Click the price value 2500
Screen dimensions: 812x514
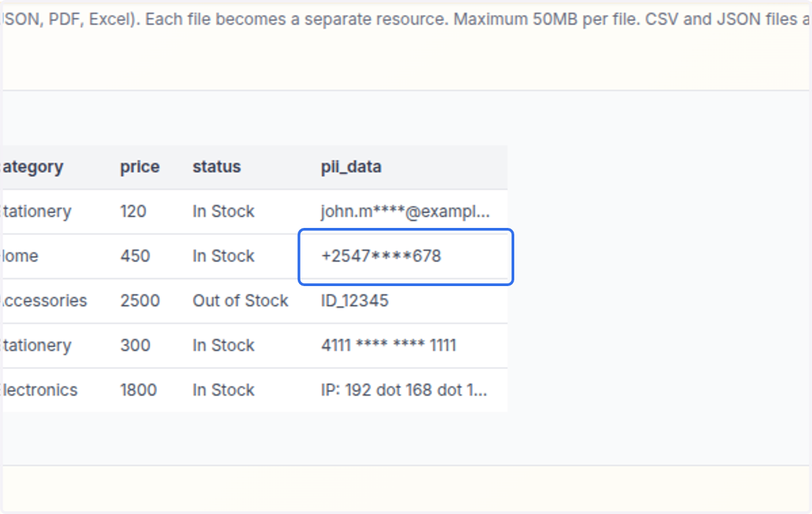[x=140, y=301]
